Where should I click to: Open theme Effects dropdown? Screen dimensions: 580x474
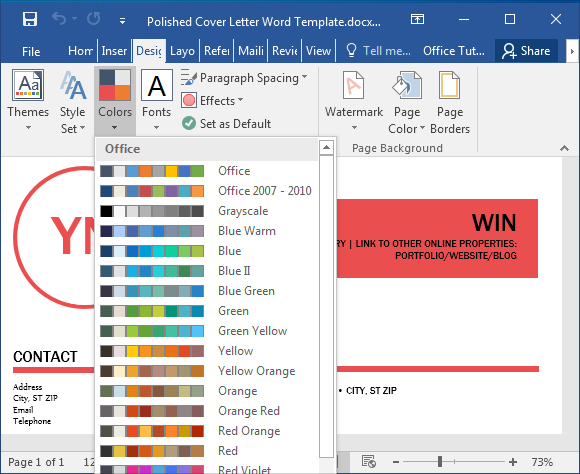[x=212, y=101]
